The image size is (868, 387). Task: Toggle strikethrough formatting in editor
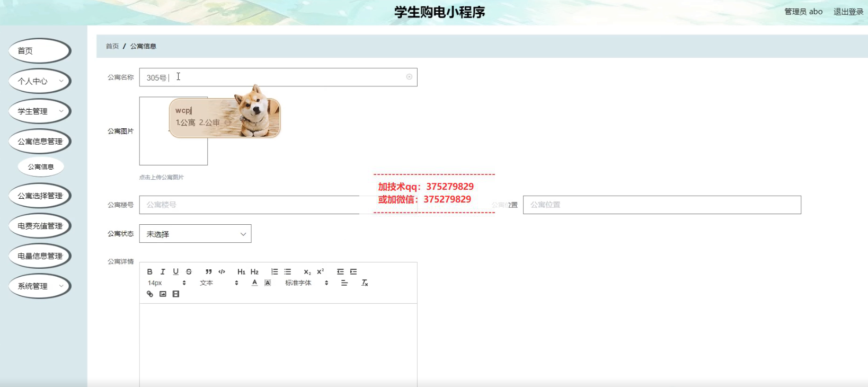(189, 271)
